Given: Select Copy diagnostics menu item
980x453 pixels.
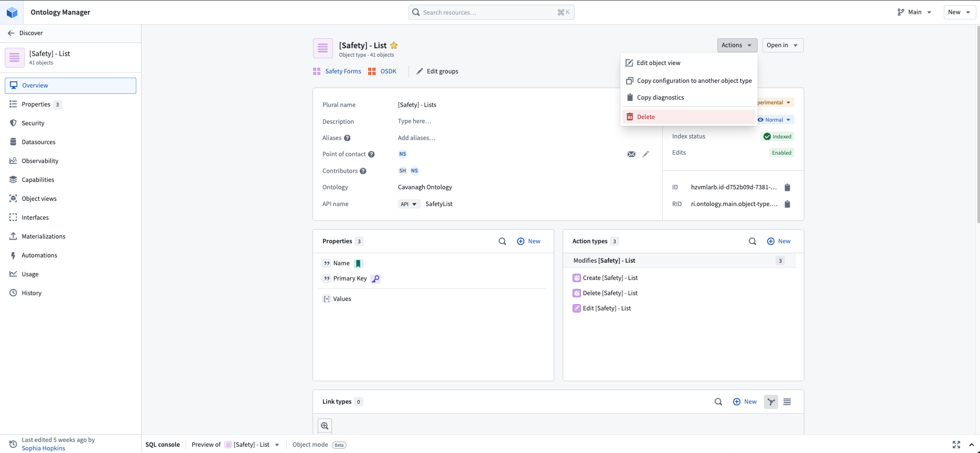Looking at the screenshot, I should 689,98.
